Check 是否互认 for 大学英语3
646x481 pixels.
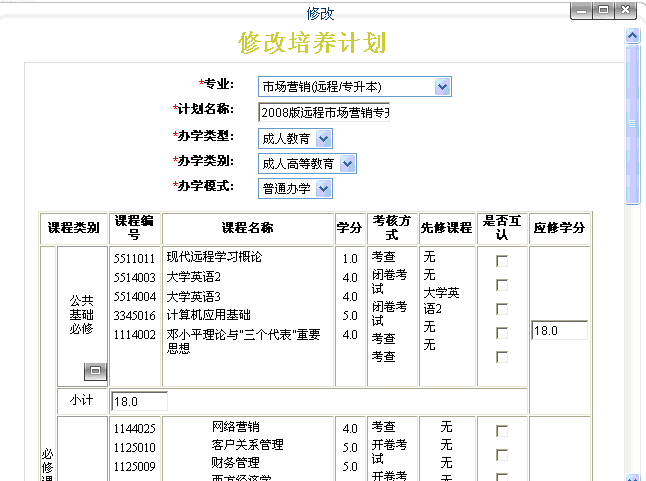click(502, 309)
